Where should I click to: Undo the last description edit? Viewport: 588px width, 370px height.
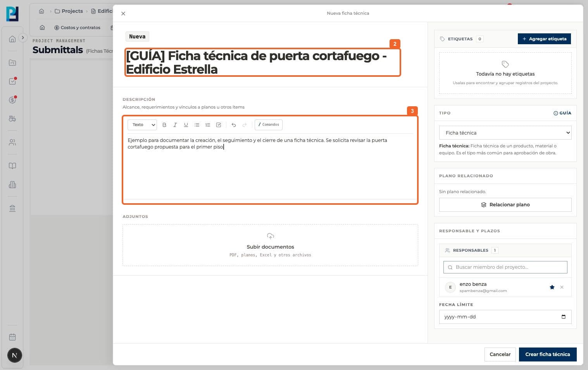coord(234,125)
